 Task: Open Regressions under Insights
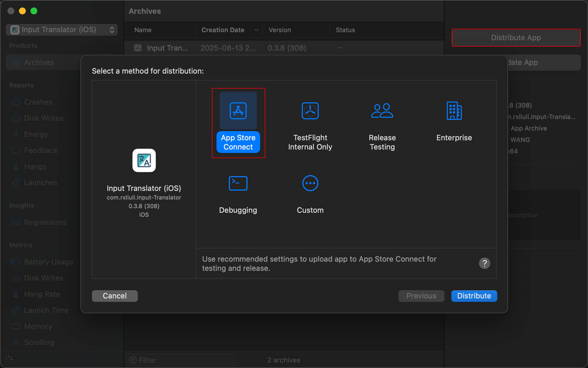(45, 222)
